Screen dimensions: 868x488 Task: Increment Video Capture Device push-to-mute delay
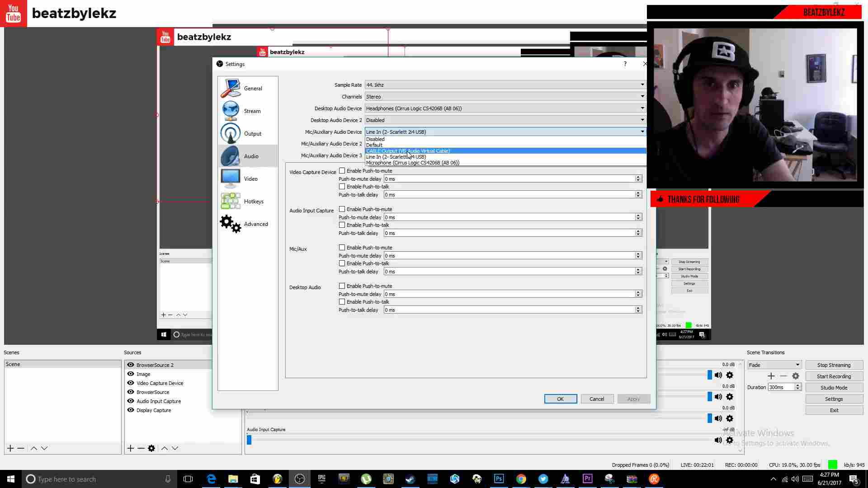pyautogui.click(x=638, y=177)
